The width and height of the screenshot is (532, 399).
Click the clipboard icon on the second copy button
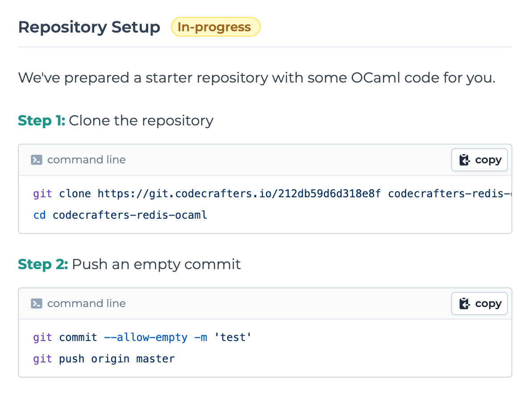464,303
